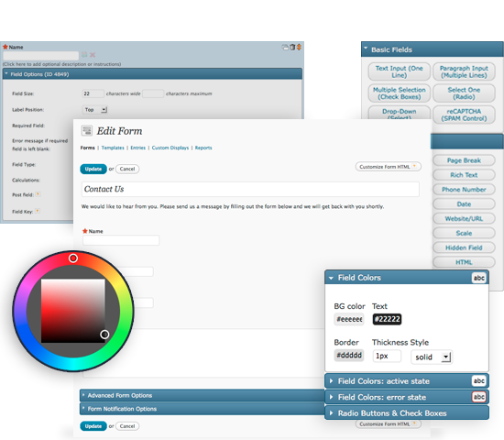Add a reCAPTCHA (SPAM Control) field
The image size is (504, 440).
tap(464, 115)
